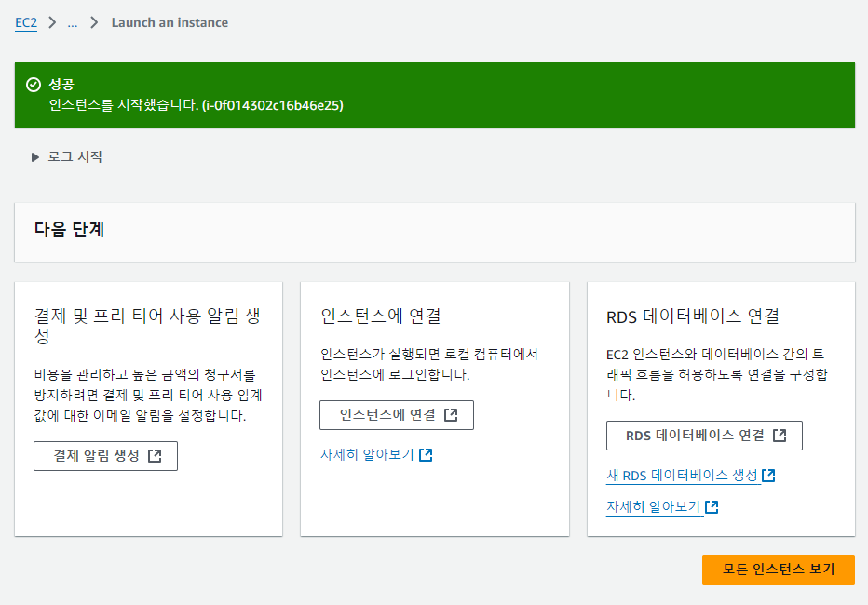Click the 다음 단계 heading

pyautogui.click(x=69, y=229)
